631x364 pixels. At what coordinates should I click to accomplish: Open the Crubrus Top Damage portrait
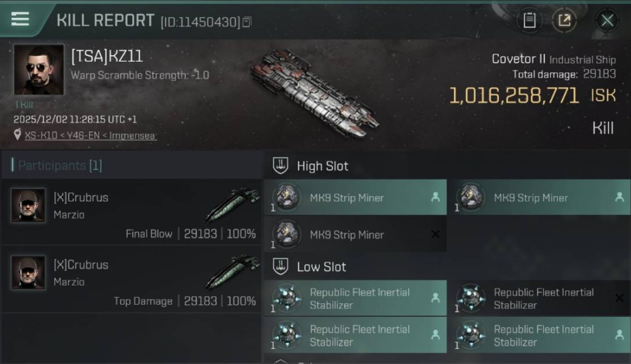28,273
